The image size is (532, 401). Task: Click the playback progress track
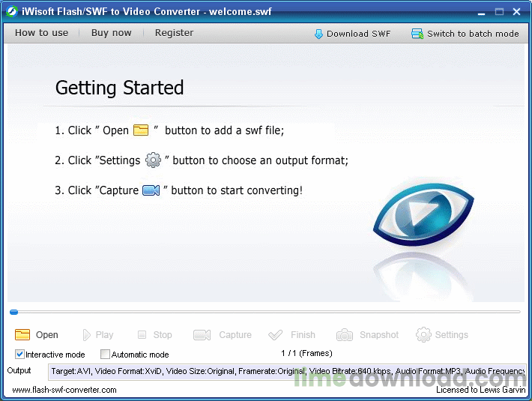265,312
